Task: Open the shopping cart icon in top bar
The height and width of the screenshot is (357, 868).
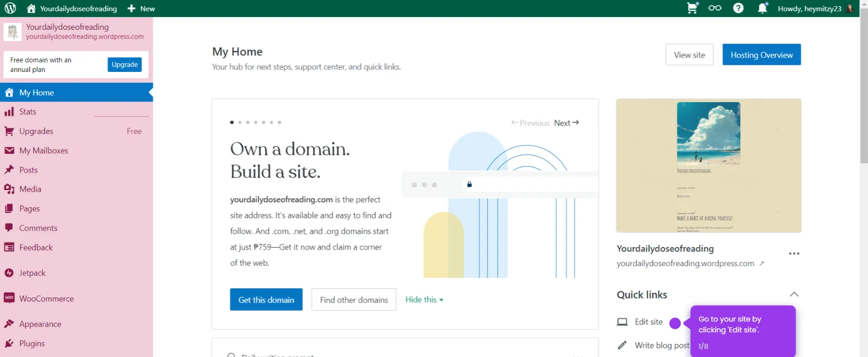Action: coord(692,8)
